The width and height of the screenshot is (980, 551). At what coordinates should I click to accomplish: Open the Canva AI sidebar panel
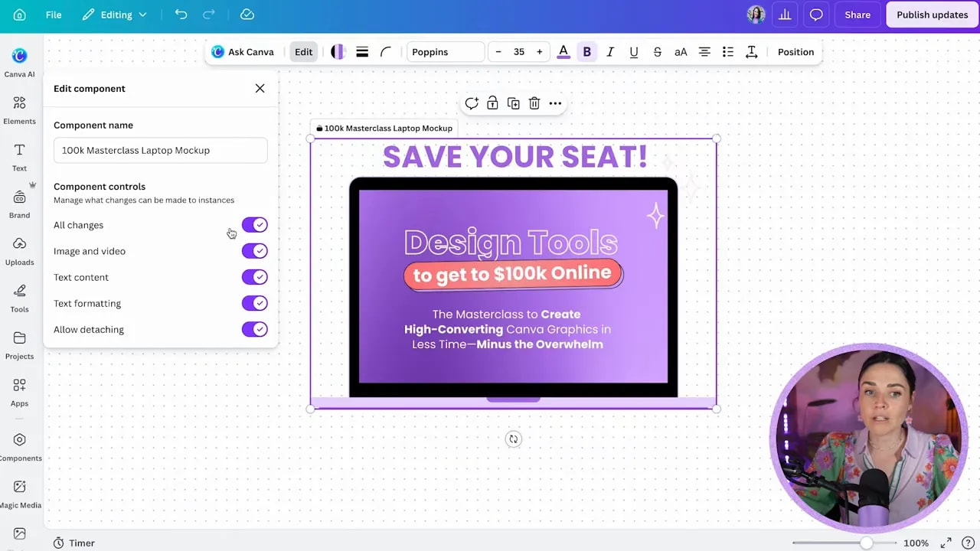tap(19, 62)
